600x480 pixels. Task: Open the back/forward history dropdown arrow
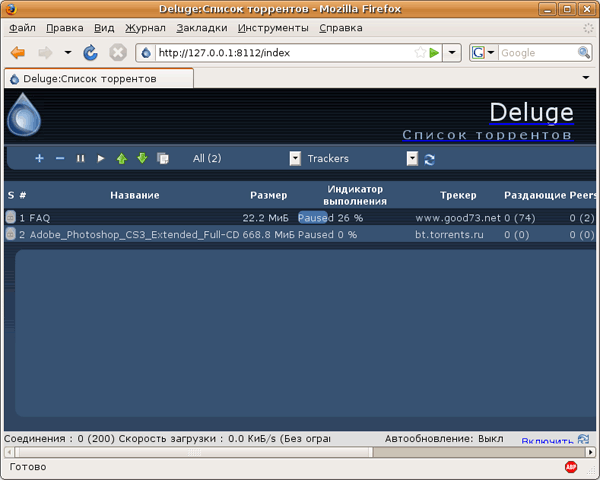(x=68, y=52)
